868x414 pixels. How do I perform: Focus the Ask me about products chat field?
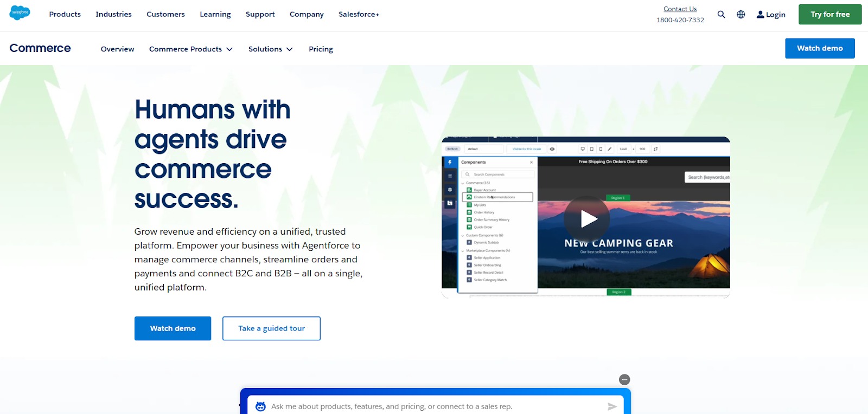coord(436,406)
